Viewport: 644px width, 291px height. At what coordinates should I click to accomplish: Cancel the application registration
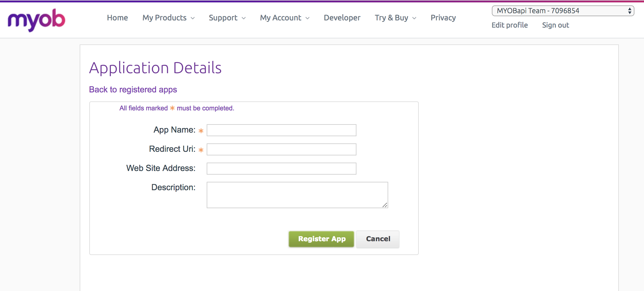(378, 239)
